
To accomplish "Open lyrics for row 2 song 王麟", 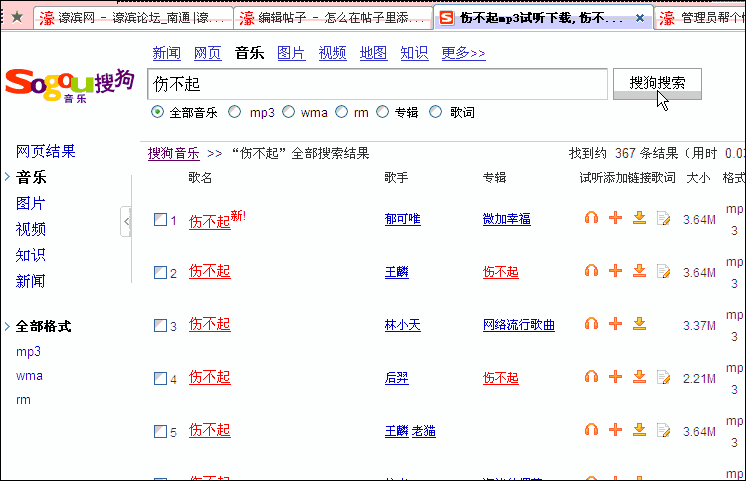I will tap(663, 271).
